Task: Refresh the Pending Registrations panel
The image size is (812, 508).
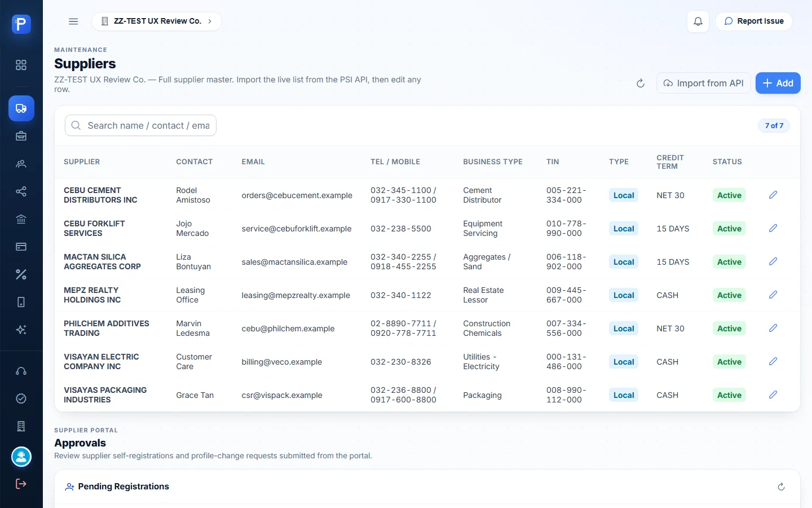Action: pos(781,487)
